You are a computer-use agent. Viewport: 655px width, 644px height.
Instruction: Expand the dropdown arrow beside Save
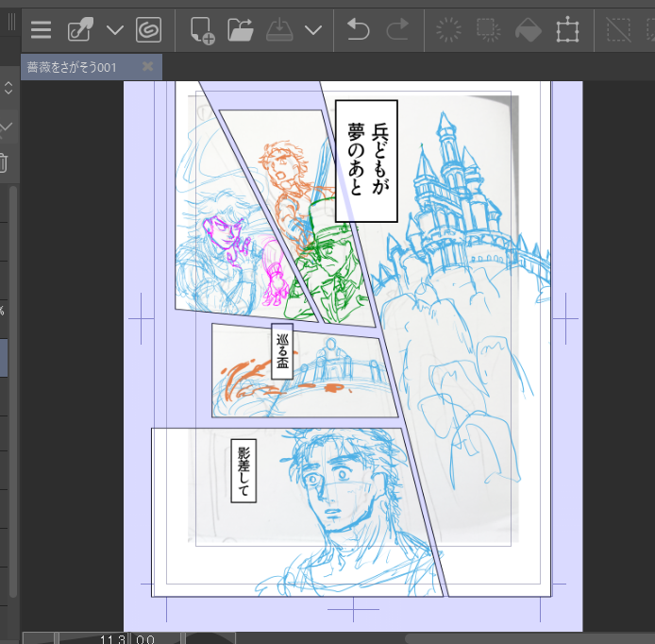(x=313, y=30)
